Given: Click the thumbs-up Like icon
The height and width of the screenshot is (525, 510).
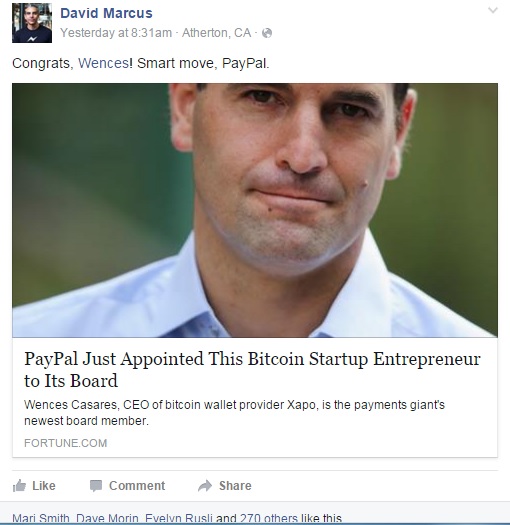Looking at the screenshot, I should (19, 485).
